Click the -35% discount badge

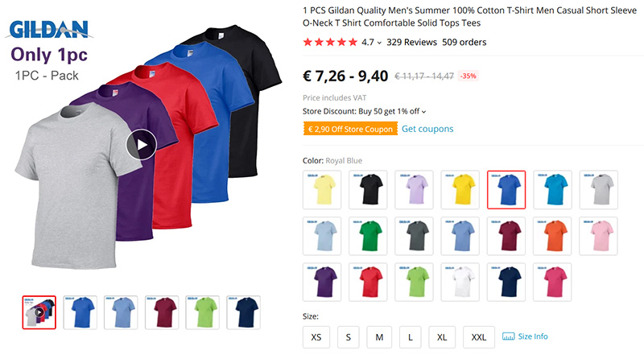pos(469,76)
